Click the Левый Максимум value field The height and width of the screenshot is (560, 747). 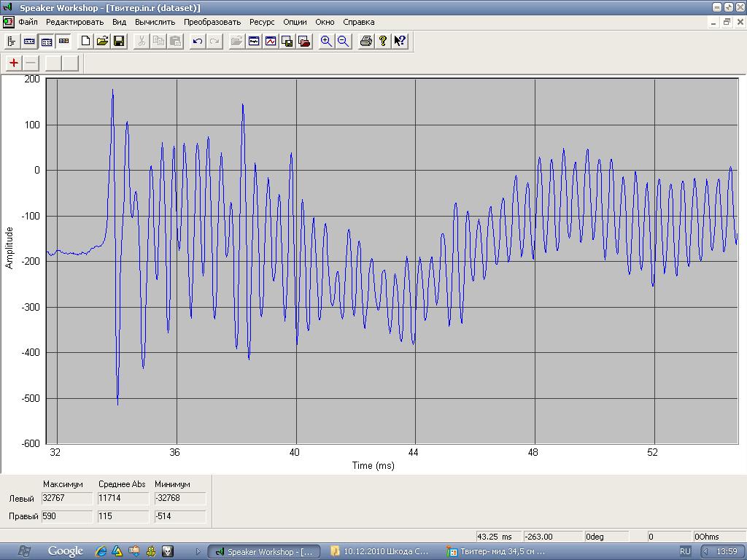point(67,498)
